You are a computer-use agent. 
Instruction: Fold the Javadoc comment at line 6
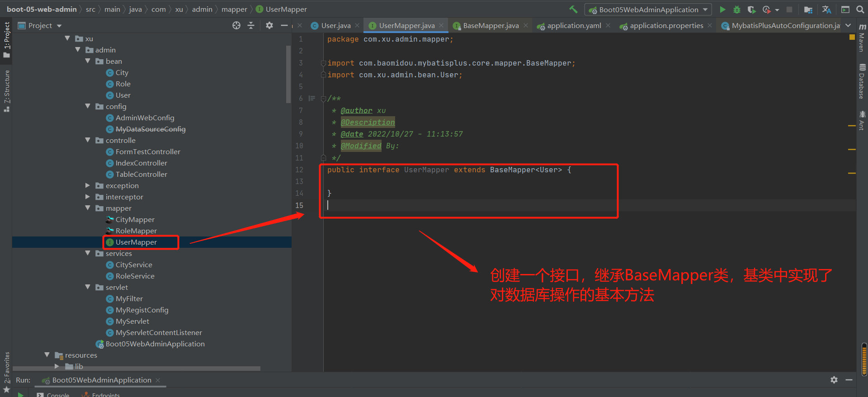click(x=323, y=99)
